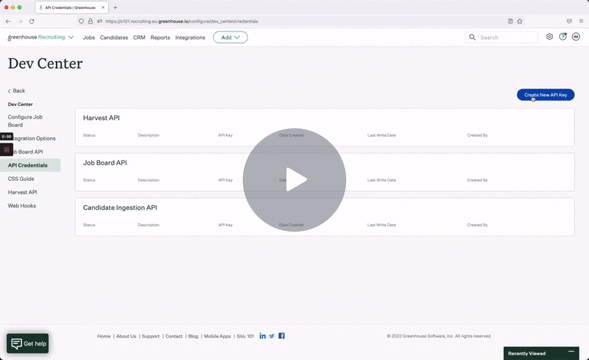This screenshot has width=589, height=360.
Task: Open the user avatar icon
Action: coord(576,36)
